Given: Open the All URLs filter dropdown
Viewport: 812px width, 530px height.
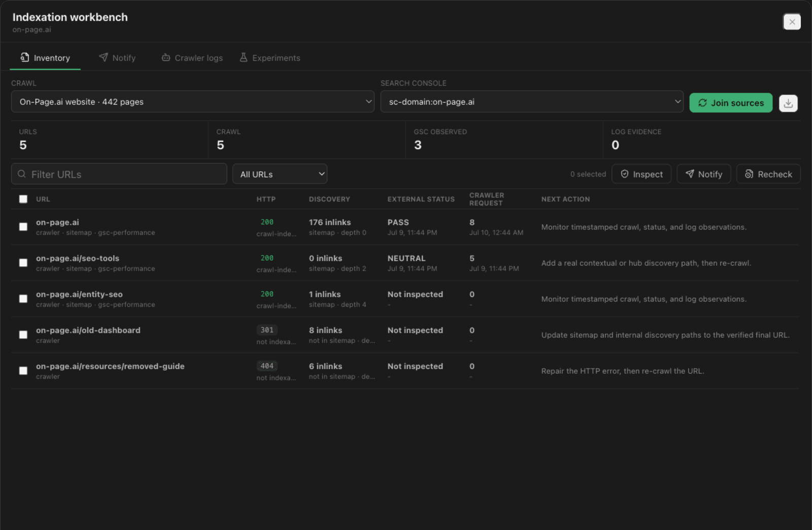Looking at the screenshot, I should coord(280,174).
